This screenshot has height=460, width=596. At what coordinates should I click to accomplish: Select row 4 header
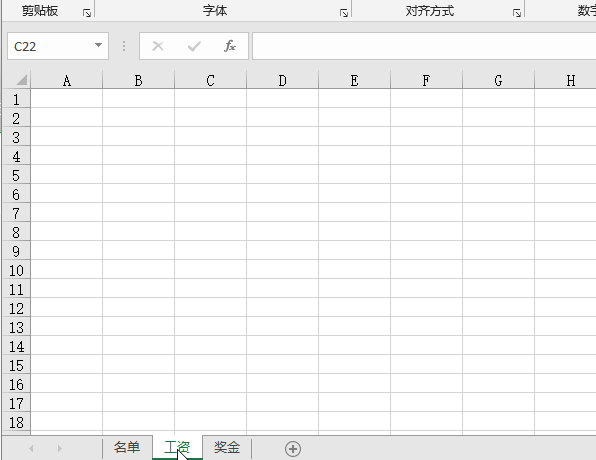[x=16, y=156]
